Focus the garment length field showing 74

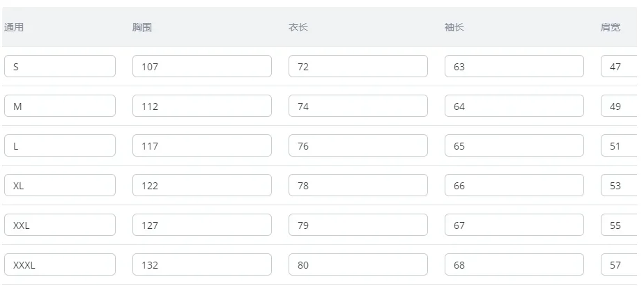click(358, 106)
